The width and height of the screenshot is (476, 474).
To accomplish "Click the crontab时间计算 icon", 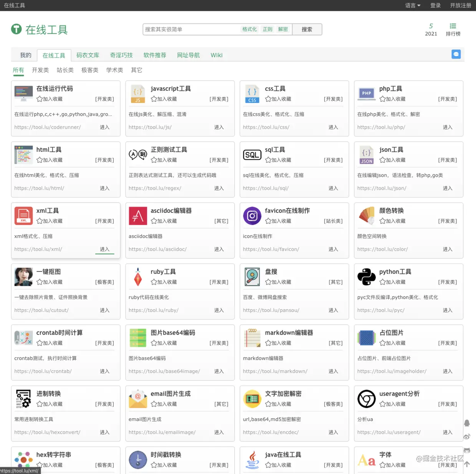I will click(x=23, y=338).
